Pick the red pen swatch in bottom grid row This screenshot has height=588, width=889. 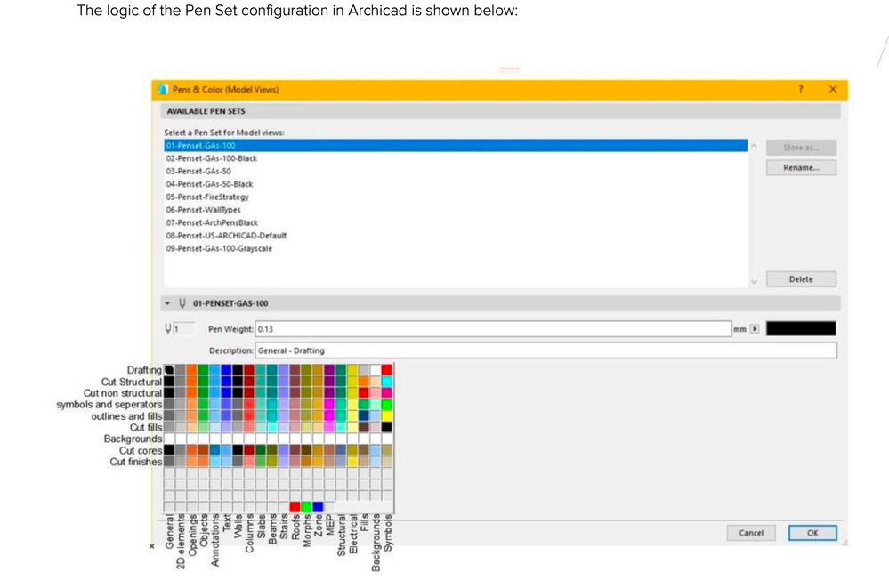295,506
